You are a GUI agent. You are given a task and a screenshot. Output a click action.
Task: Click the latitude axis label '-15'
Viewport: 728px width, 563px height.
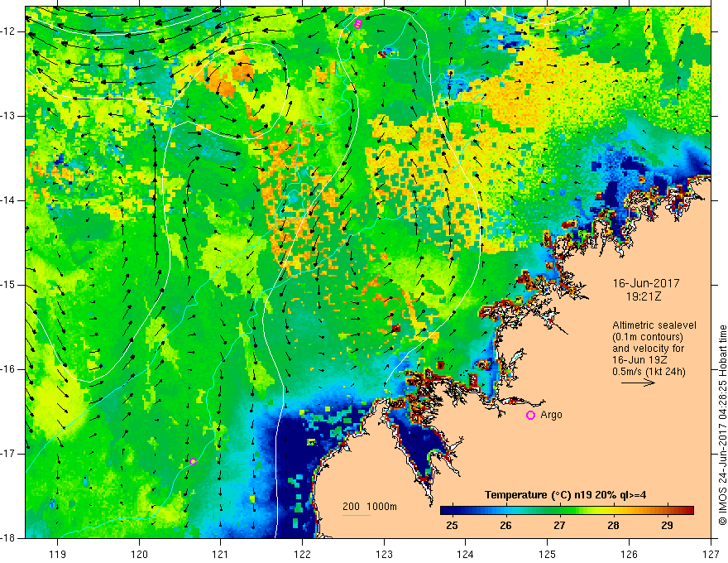[x=8, y=285]
